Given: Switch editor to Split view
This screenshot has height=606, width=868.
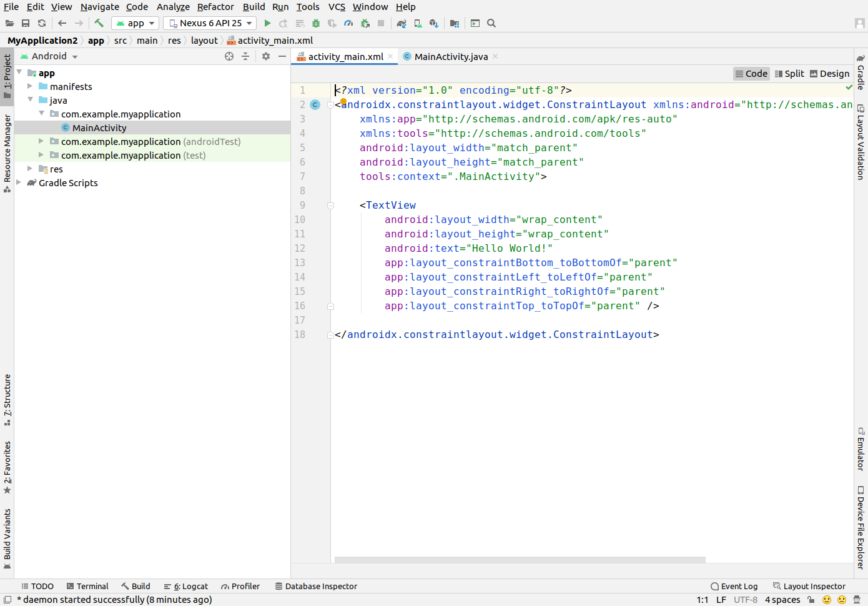Looking at the screenshot, I should pyautogui.click(x=789, y=74).
